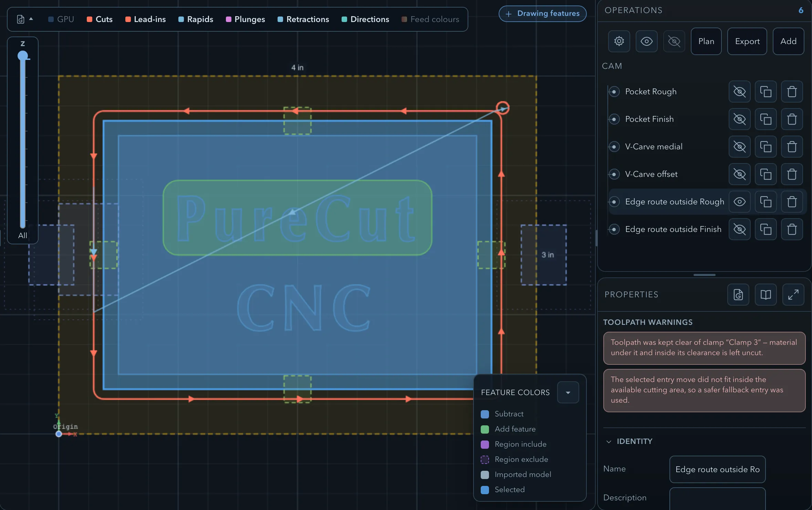Image resolution: width=812 pixels, height=510 pixels.
Task: Duplicate the Pocket Finish operation
Action: (x=766, y=119)
